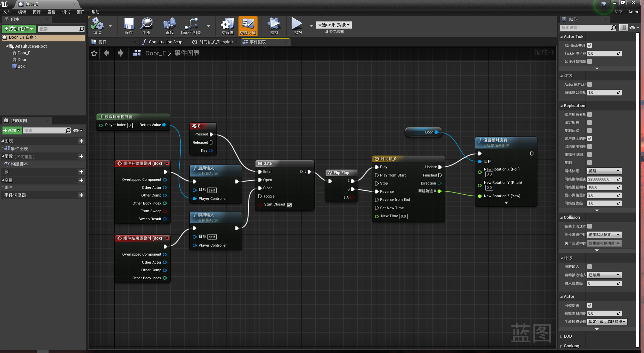Select Door_F in the components tree
644x353 pixels.
coord(24,53)
